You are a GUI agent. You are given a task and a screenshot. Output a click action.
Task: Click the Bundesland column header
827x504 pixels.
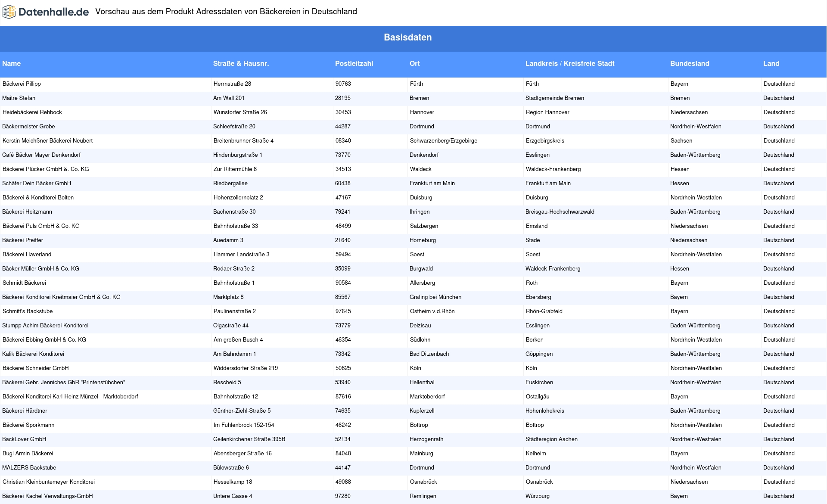690,63
